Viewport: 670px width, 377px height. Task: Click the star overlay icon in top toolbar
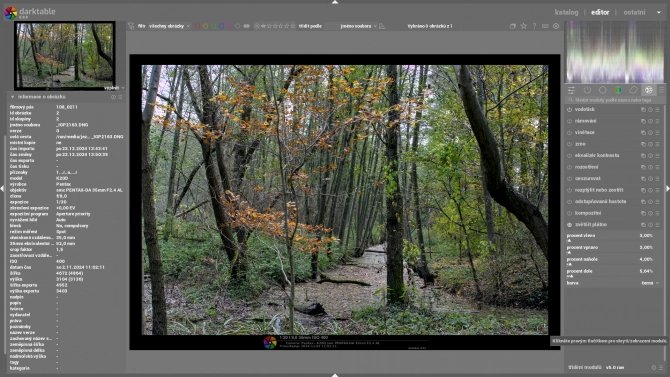point(523,26)
